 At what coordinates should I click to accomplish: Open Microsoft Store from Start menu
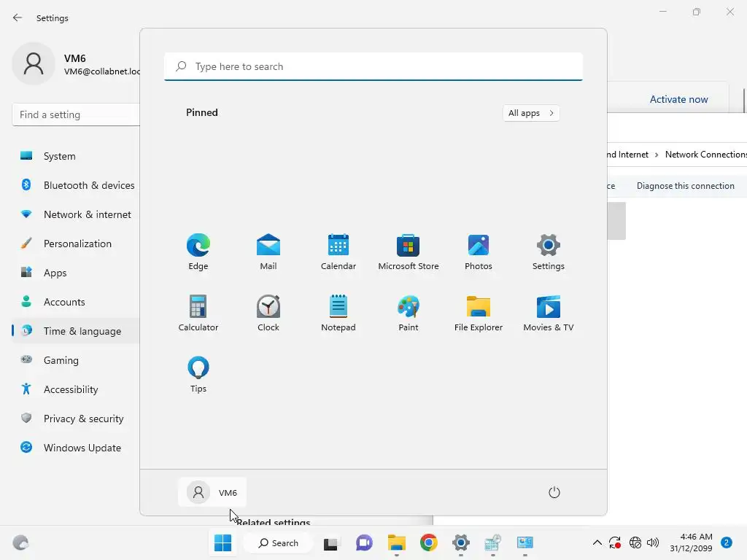(409, 252)
